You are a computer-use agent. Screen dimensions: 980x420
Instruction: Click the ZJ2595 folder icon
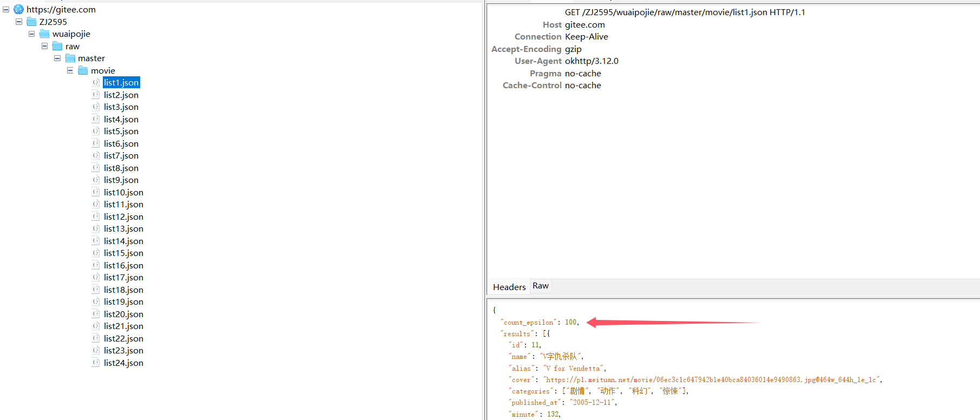click(31, 22)
